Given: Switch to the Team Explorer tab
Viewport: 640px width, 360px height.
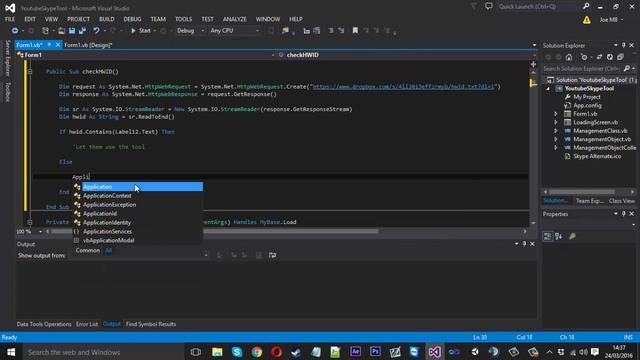Looking at the screenshot, I should click(589, 201).
